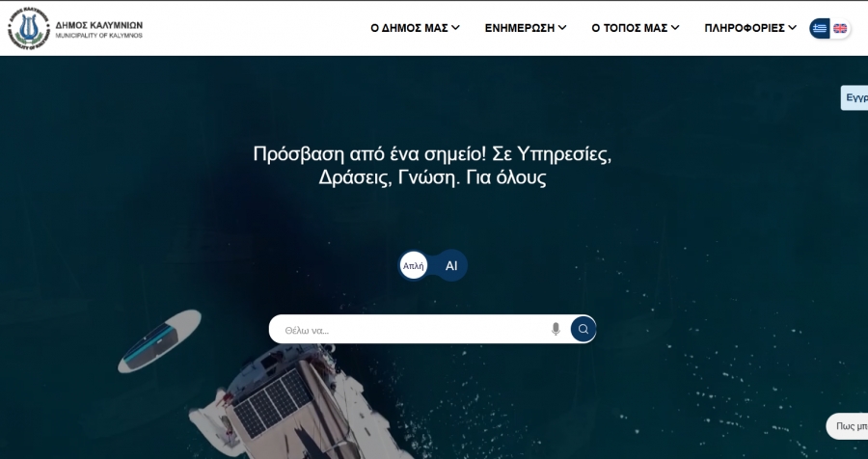
Task: Open the Πως μπ chat help bubble
Action: [x=848, y=425]
